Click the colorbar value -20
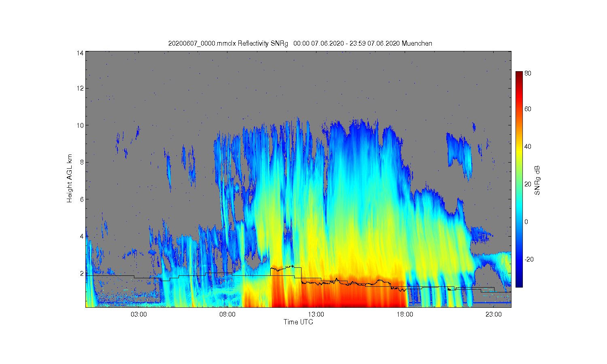 (528, 259)
